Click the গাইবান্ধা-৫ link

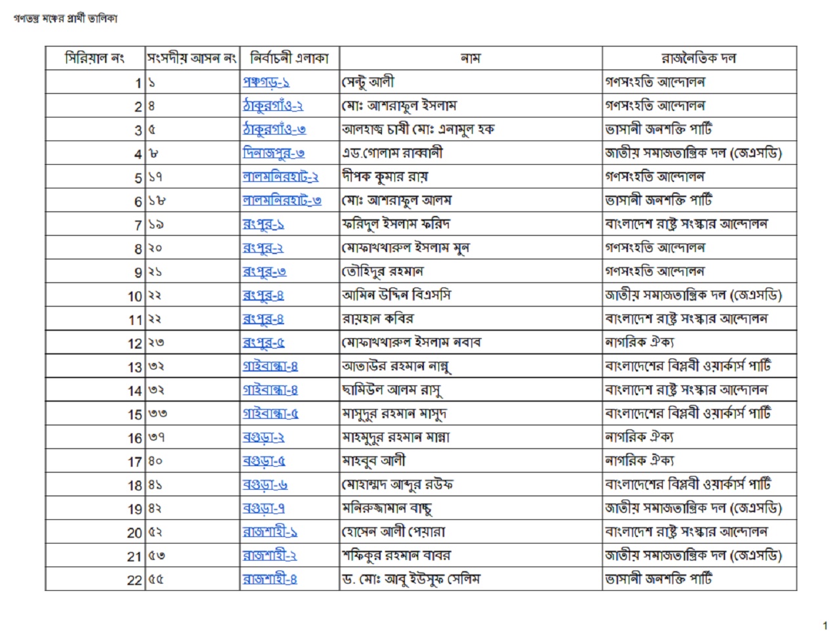(270, 414)
